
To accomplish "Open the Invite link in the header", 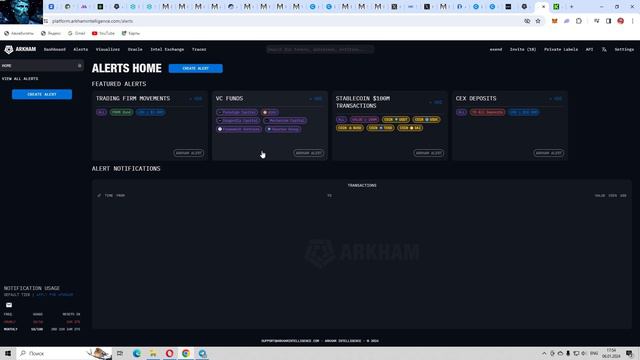I will coord(523,49).
